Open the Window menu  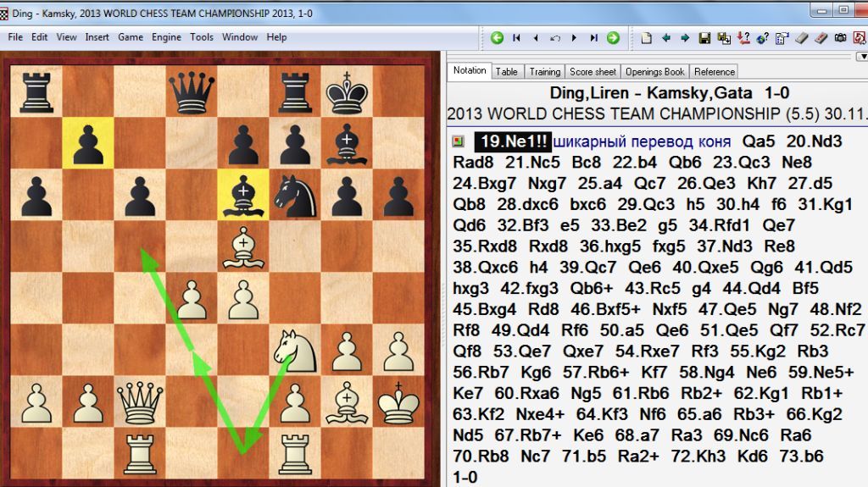(240, 37)
